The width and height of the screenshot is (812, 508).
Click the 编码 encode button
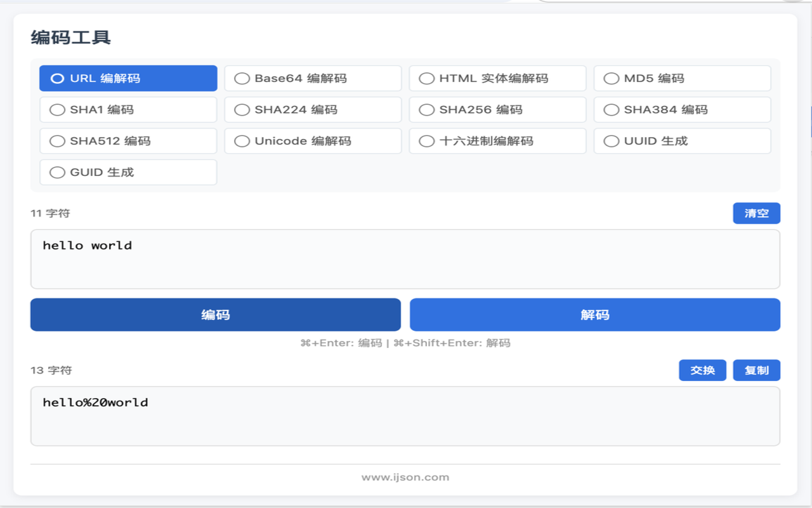pos(216,315)
